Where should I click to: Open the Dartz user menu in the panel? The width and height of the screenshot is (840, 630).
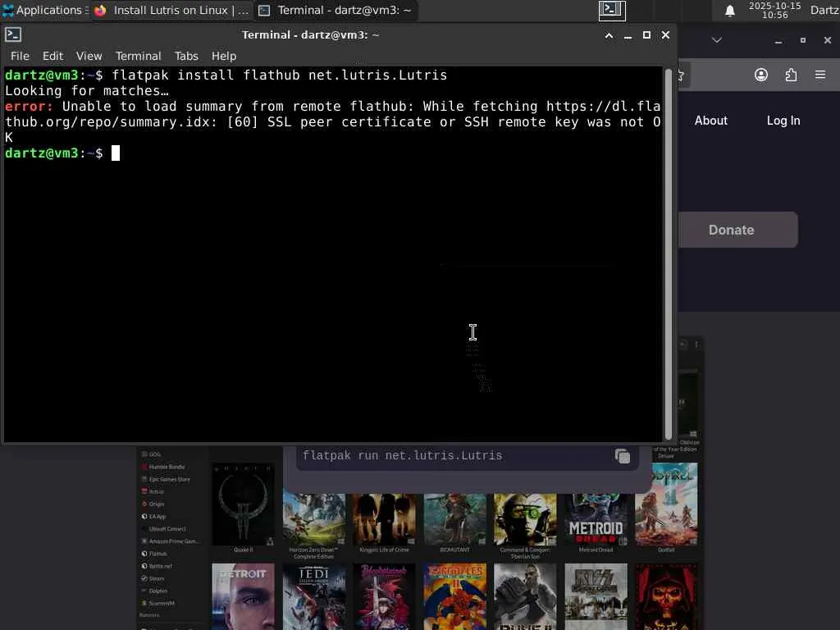(824, 10)
